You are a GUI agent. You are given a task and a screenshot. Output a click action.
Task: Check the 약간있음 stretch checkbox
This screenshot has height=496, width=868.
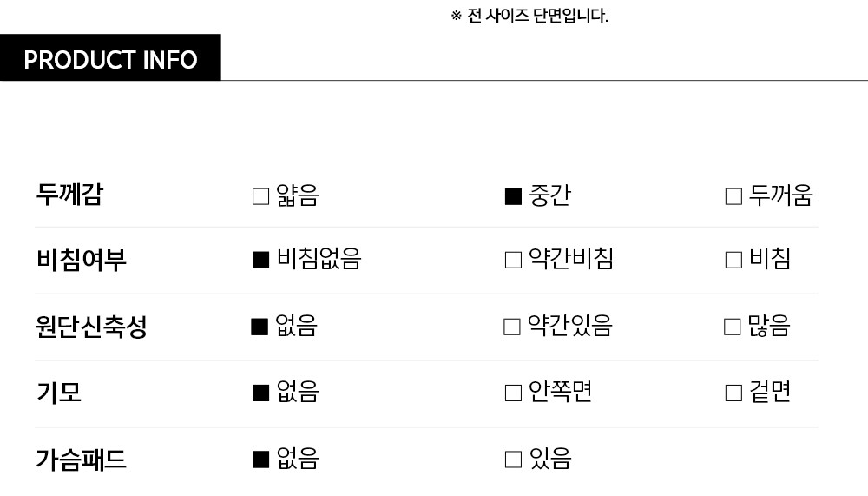(x=512, y=327)
